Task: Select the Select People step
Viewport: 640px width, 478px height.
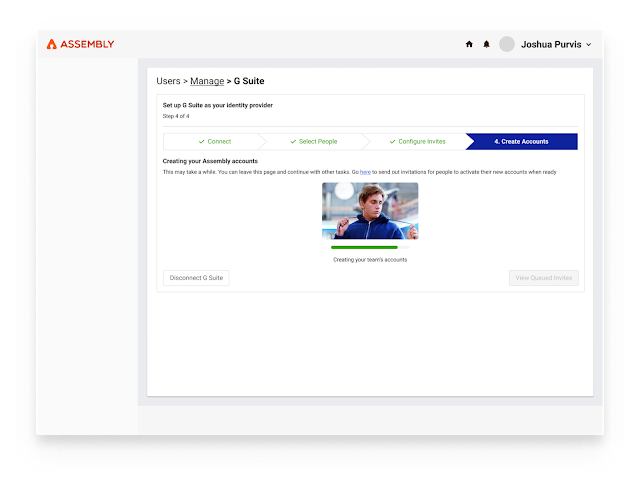Action: point(313,142)
